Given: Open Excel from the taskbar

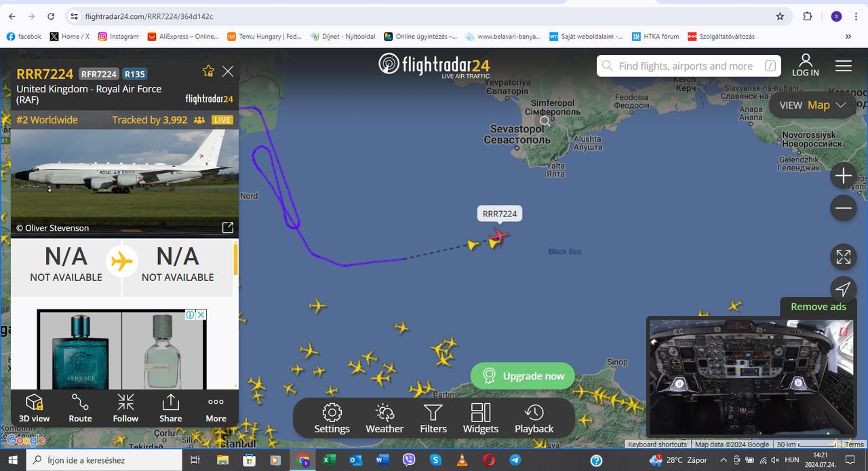Looking at the screenshot, I should [329, 460].
